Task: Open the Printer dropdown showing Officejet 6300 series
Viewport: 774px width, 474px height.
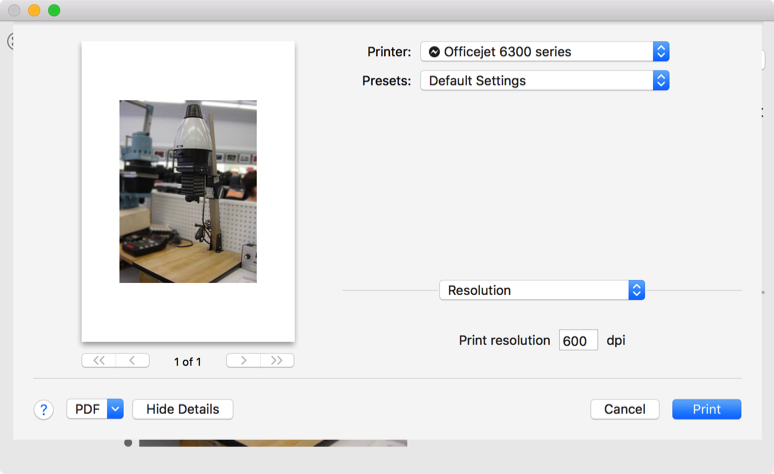Action: 544,51
